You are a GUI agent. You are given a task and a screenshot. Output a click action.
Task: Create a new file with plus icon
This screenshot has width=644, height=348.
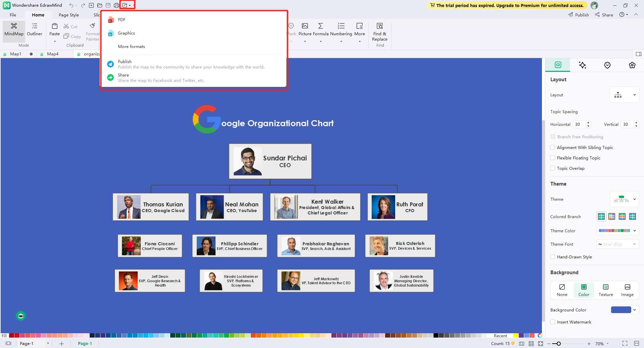91,5
